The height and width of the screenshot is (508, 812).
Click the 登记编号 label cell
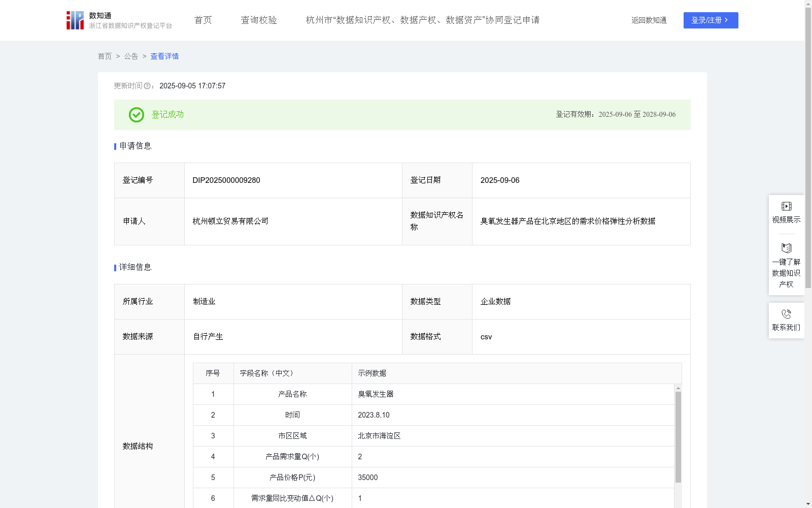pyautogui.click(x=149, y=180)
